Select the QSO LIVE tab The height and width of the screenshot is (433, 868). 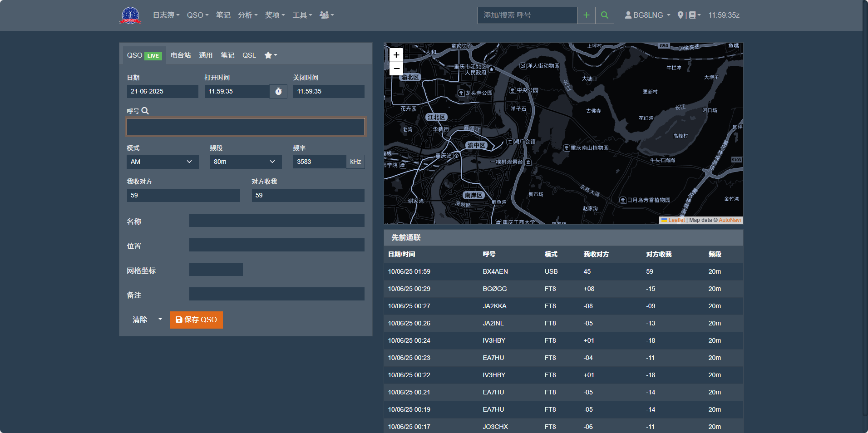[144, 55]
